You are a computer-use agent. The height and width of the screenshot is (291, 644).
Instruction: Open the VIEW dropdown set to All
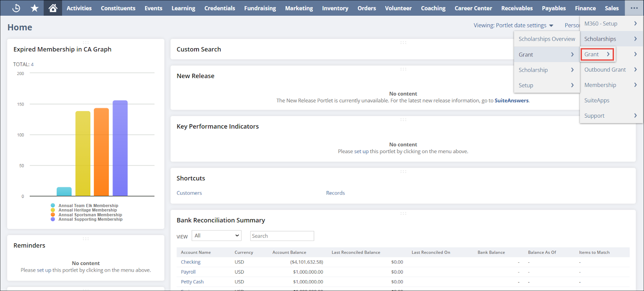point(217,236)
